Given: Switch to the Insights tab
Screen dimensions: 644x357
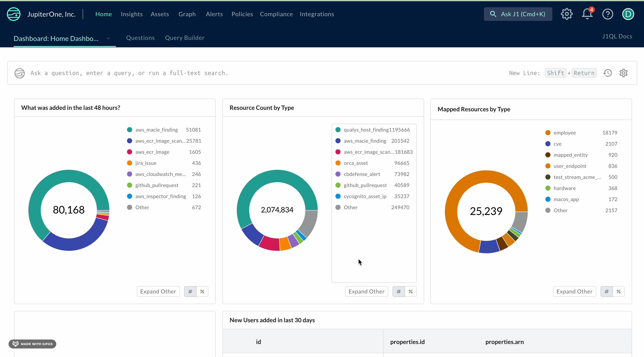Looking at the screenshot, I should point(132,14).
